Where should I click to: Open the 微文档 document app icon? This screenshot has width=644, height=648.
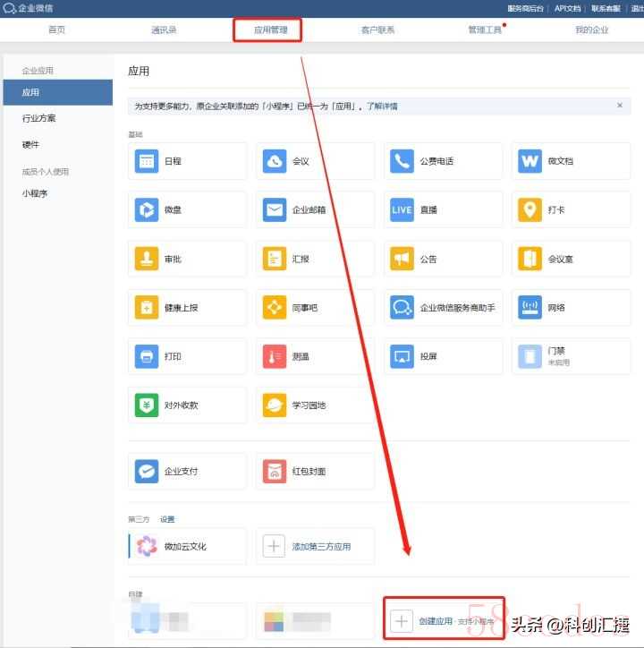point(530,161)
